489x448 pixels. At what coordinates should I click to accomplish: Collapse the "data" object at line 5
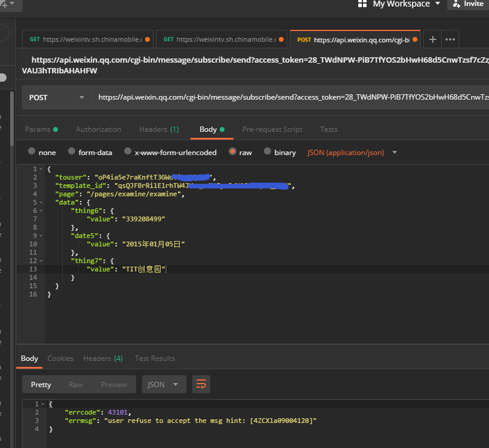coord(41,202)
